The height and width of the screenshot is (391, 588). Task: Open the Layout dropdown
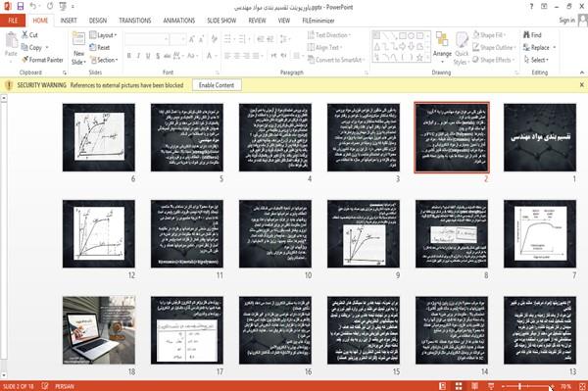(x=103, y=35)
